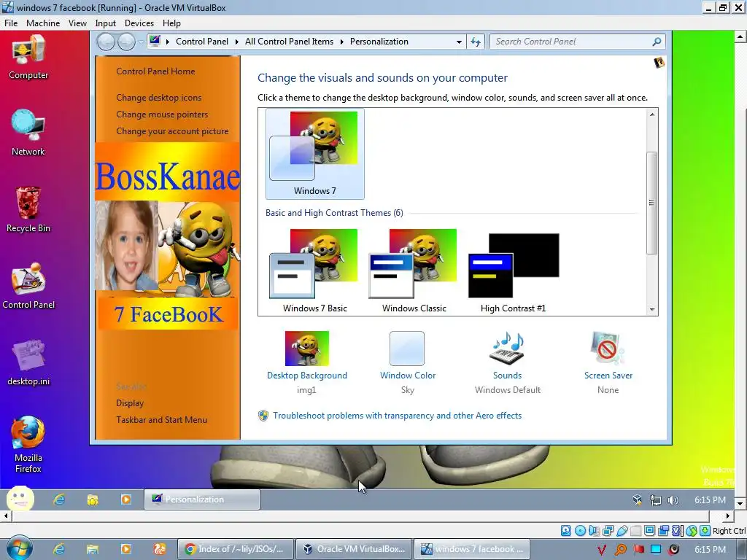The height and width of the screenshot is (560, 747).
Task: Click host tray red flag icon
Action: point(638,549)
